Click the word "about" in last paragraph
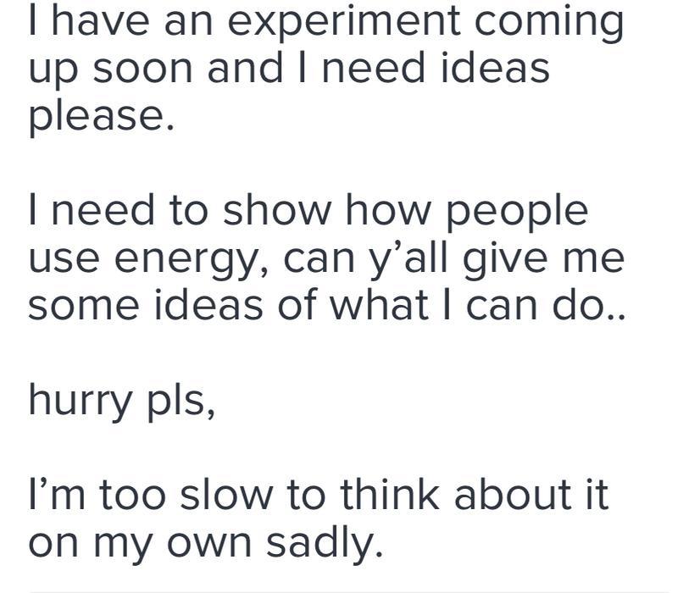This screenshot has height=593, width=700. click(513, 494)
